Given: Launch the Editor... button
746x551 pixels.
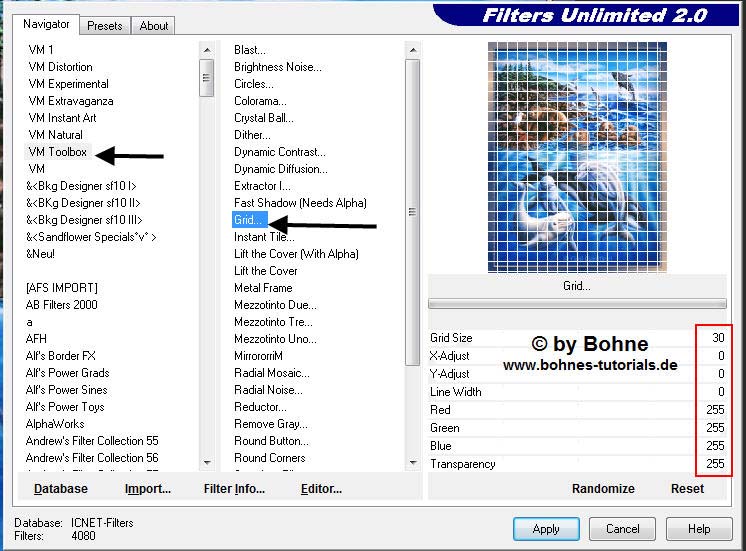Looking at the screenshot, I should 321,489.
